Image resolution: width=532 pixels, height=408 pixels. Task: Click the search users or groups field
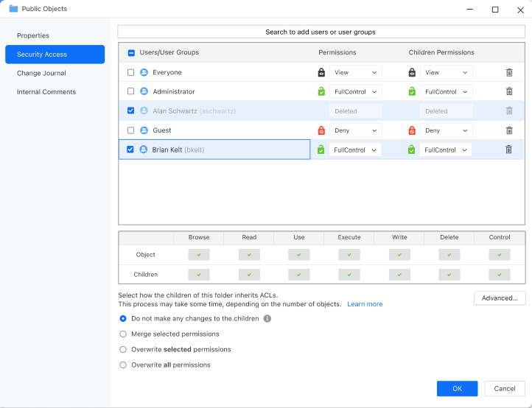point(321,32)
